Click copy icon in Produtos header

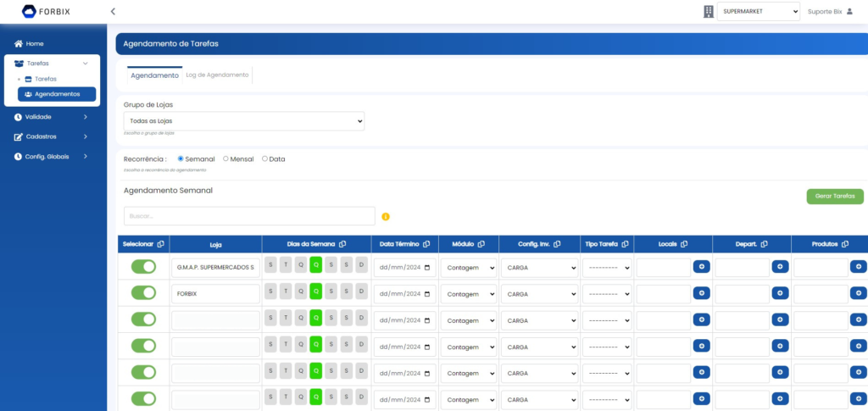tap(845, 244)
